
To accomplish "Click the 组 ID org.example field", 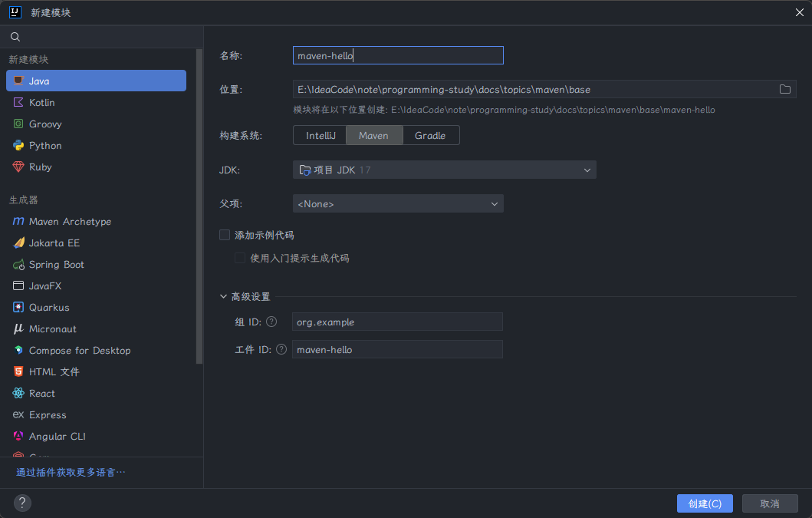I will 397,322.
